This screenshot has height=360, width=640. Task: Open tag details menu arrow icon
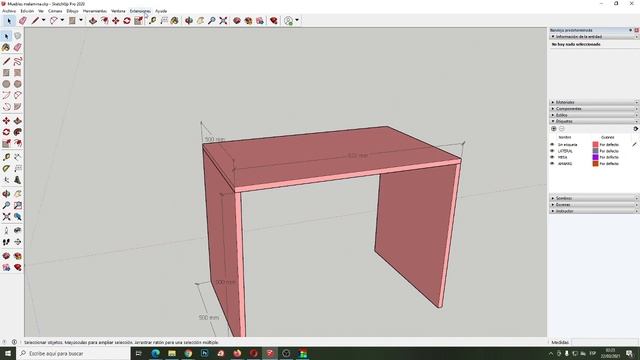pos(636,129)
